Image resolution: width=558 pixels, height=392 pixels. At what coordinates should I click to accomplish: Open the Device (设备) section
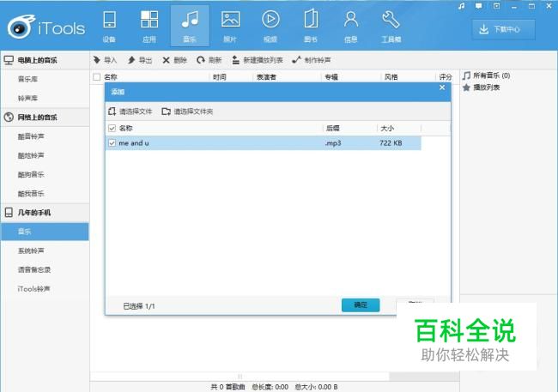109,26
